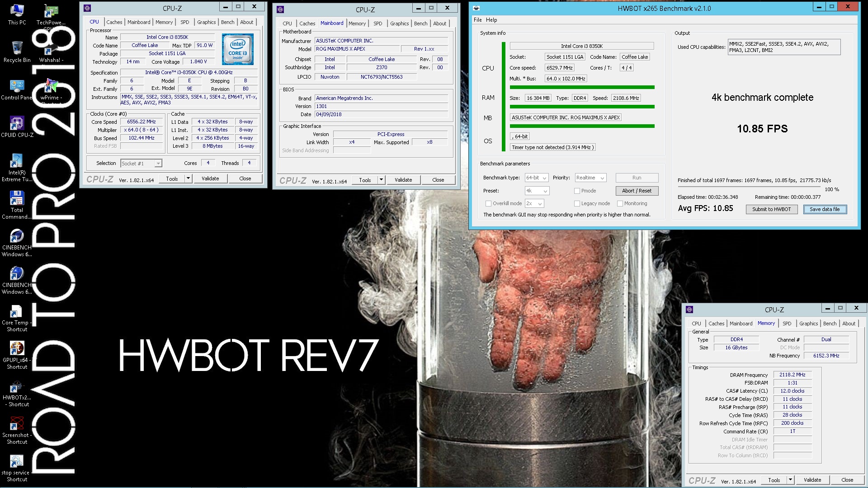Open Bench tab in first CPU-Z
Image resolution: width=868 pixels, height=488 pixels.
[227, 22]
